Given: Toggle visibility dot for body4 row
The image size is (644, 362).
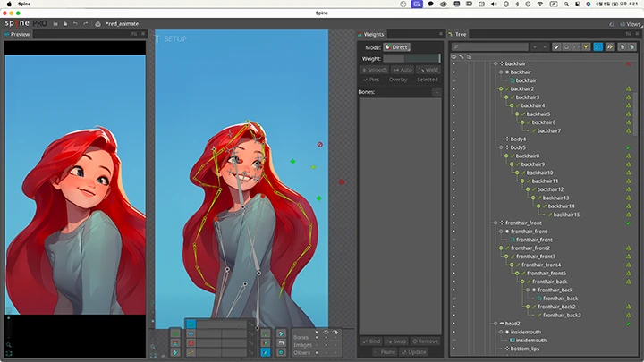Looking at the screenshot, I should 453,139.
